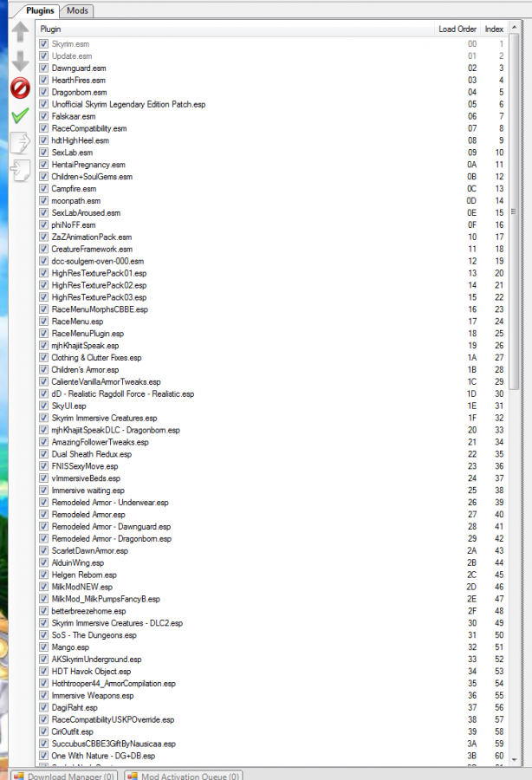Toggle RaceMenu.esp checkbox
This screenshot has width=532, height=780.
[43, 322]
